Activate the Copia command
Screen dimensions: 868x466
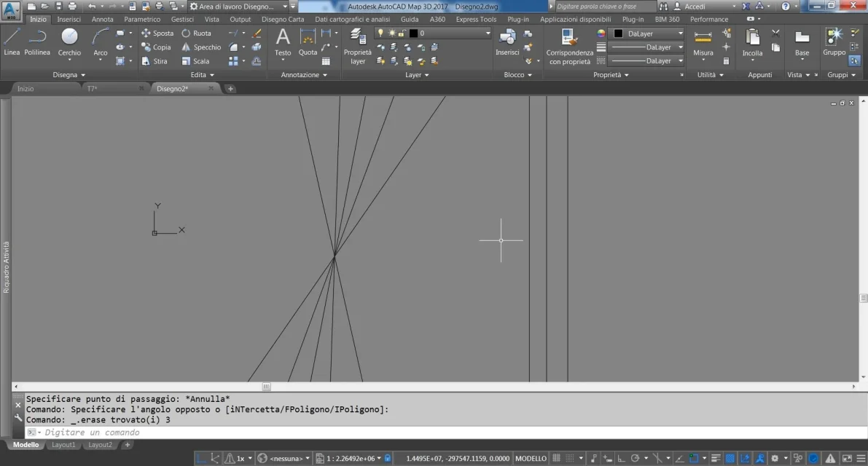point(156,47)
